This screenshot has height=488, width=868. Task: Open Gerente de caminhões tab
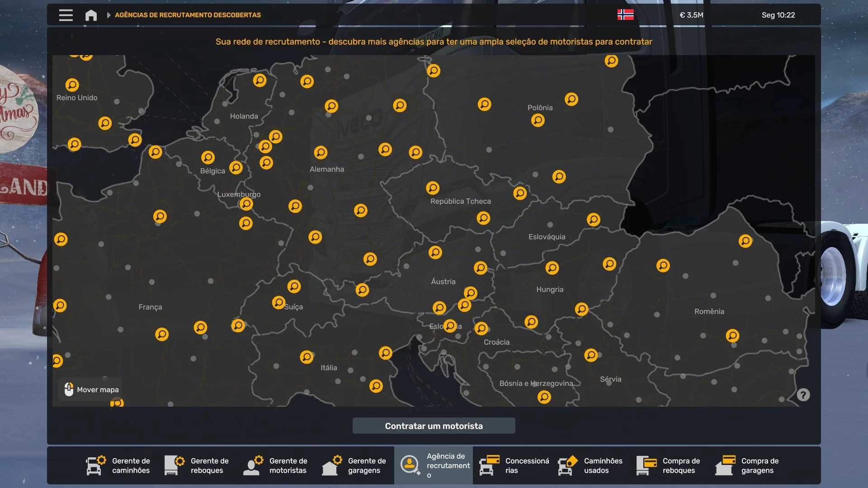coord(118,465)
